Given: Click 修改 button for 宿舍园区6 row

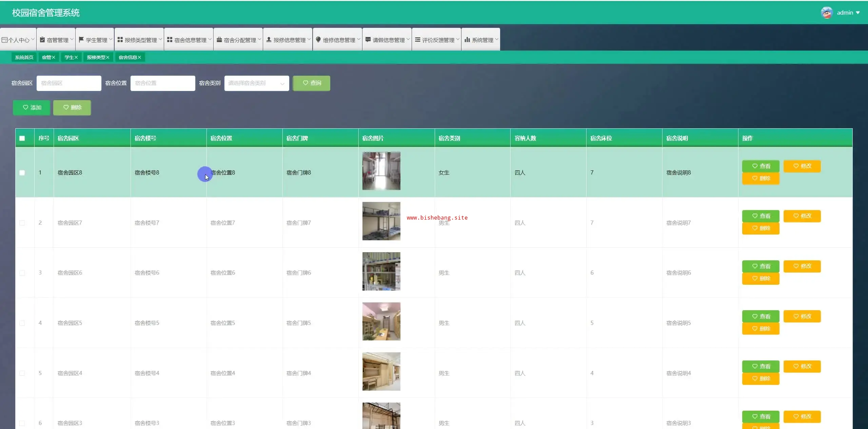Looking at the screenshot, I should pyautogui.click(x=802, y=266).
